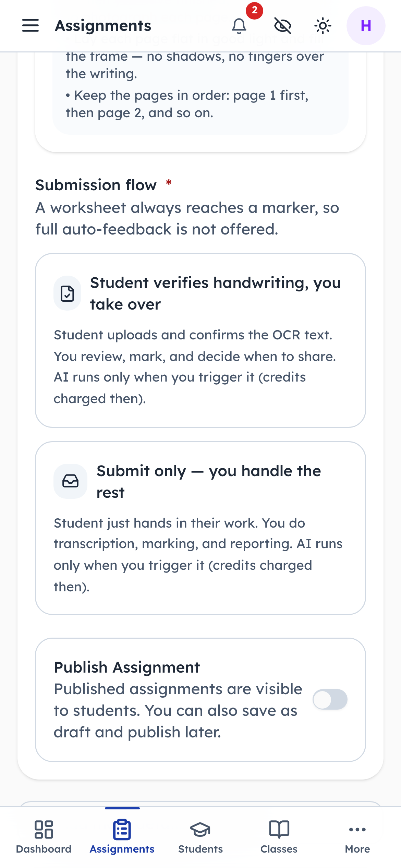Select Submit only — you handle the rest
Image resolution: width=401 pixels, height=868 pixels.
coord(200,528)
